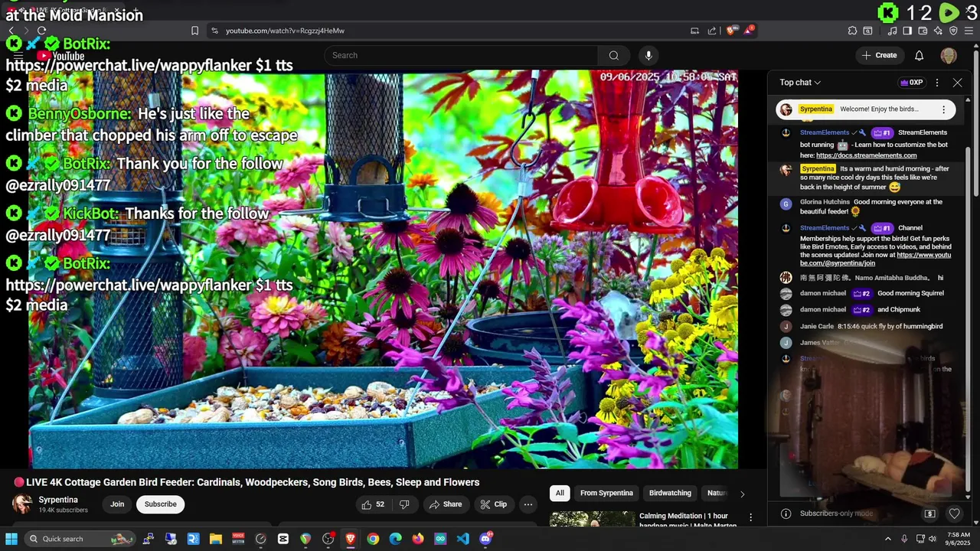980x551 pixels.
Task: Select the From Syrpentina chip
Action: tap(606, 493)
